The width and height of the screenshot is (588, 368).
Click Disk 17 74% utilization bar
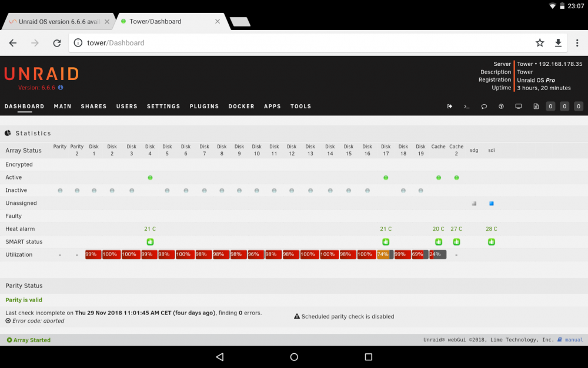point(385,254)
